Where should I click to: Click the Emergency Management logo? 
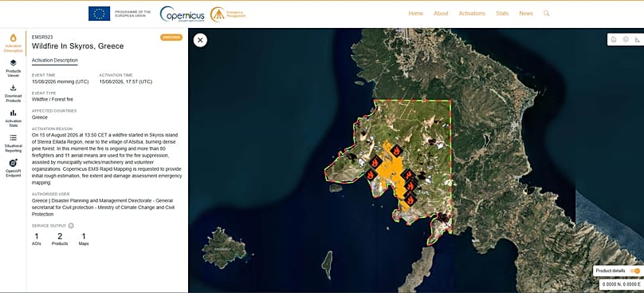click(x=228, y=14)
